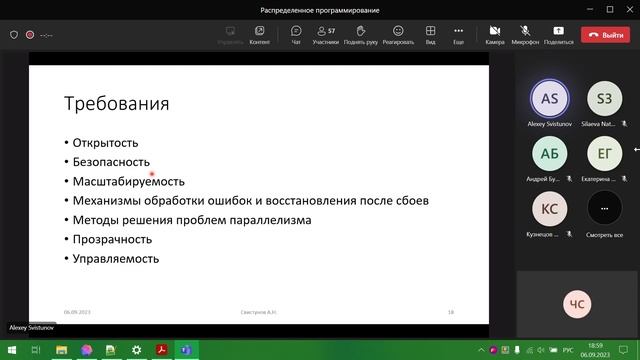The image size is (640, 360).
Task: Click the bullet Масштабируемость on the slide
Action: click(129, 181)
